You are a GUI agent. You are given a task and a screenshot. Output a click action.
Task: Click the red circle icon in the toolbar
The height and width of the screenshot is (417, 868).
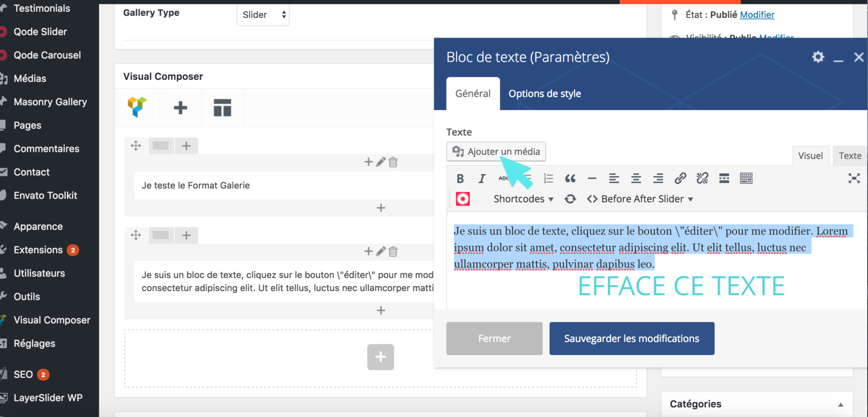pyautogui.click(x=463, y=199)
